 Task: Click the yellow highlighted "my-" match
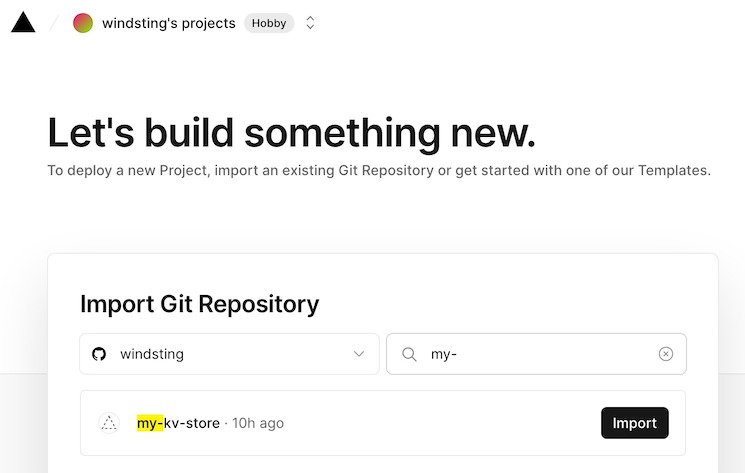coord(150,423)
